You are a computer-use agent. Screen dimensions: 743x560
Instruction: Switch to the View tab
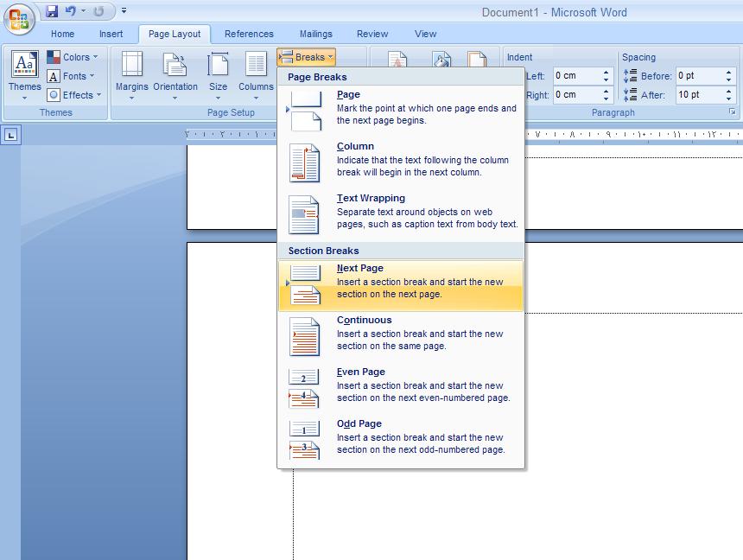[426, 34]
